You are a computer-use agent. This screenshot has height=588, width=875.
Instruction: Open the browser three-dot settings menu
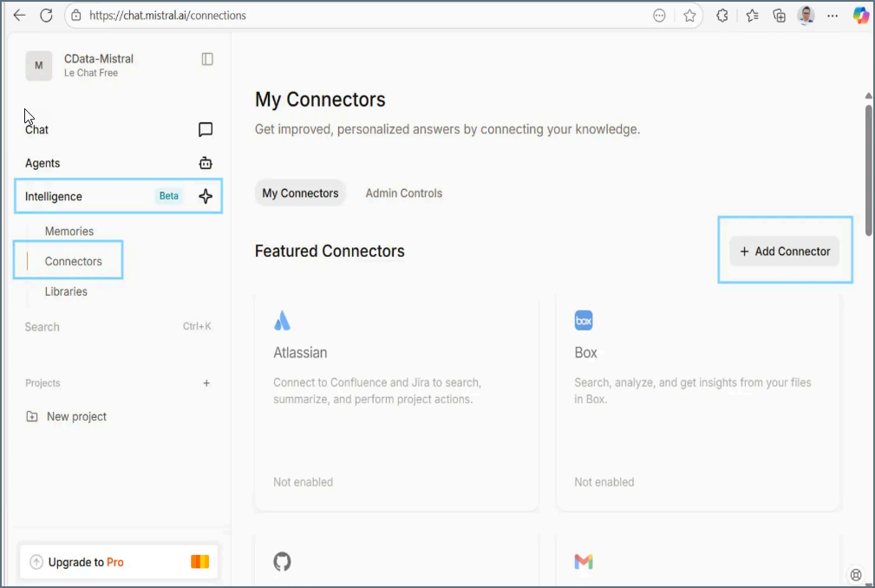832,15
